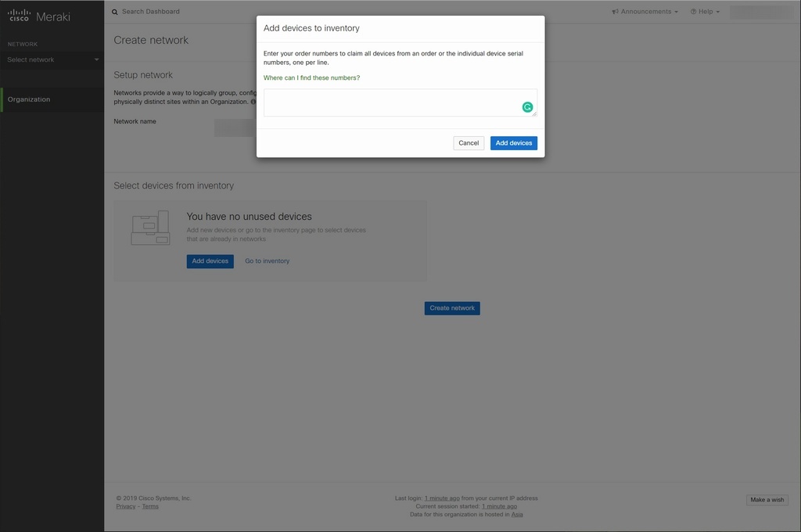
Task: Click the NETWORK sidebar label
Action: [23, 45]
